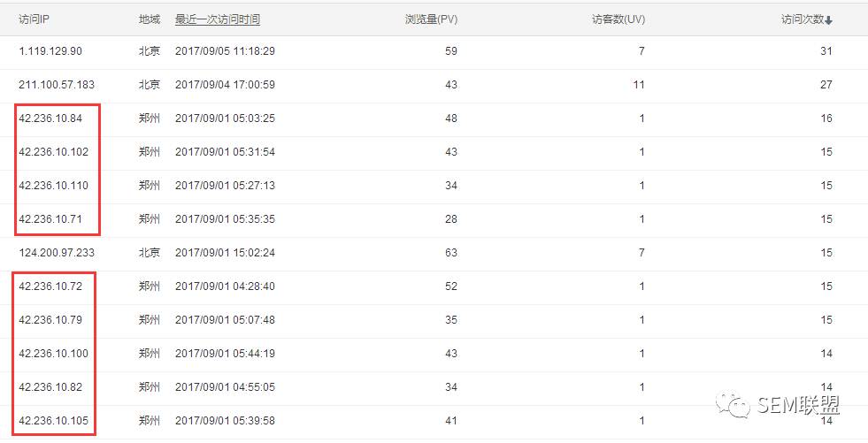Click IP 42.236.10.84 in the list

pyautogui.click(x=50, y=118)
